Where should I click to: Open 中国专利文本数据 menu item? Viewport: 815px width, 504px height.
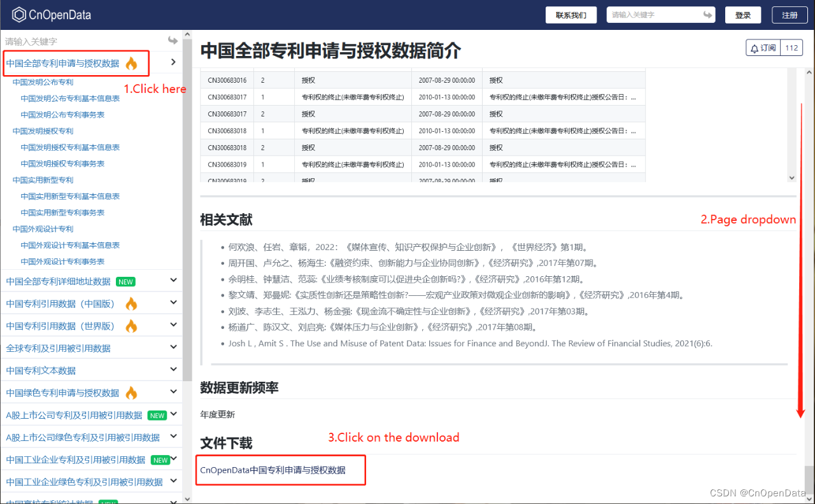pyautogui.click(x=41, y=370)
